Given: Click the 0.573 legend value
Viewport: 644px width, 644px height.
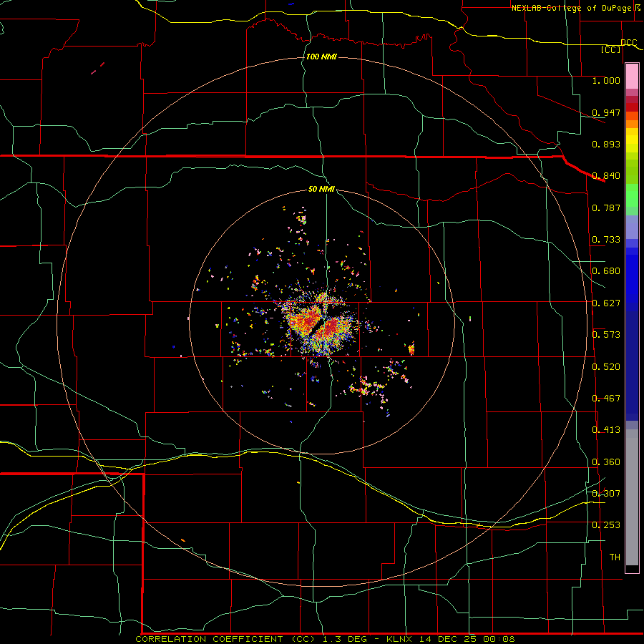Looking at the screenshot, I should [606, 335].
